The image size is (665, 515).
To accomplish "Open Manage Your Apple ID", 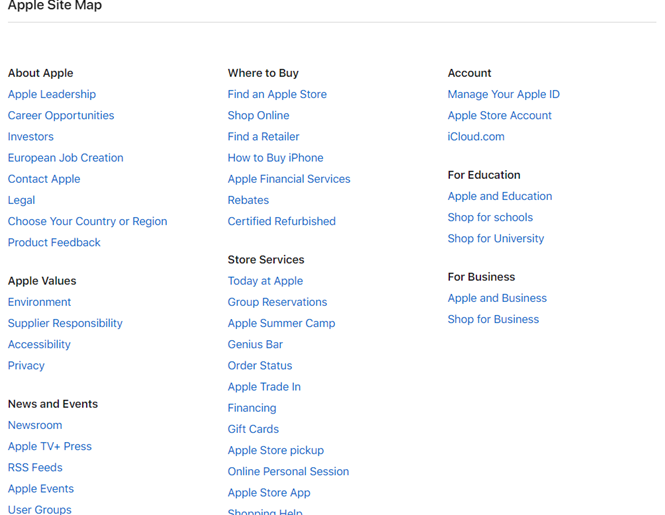I will (x=504, y=94).
